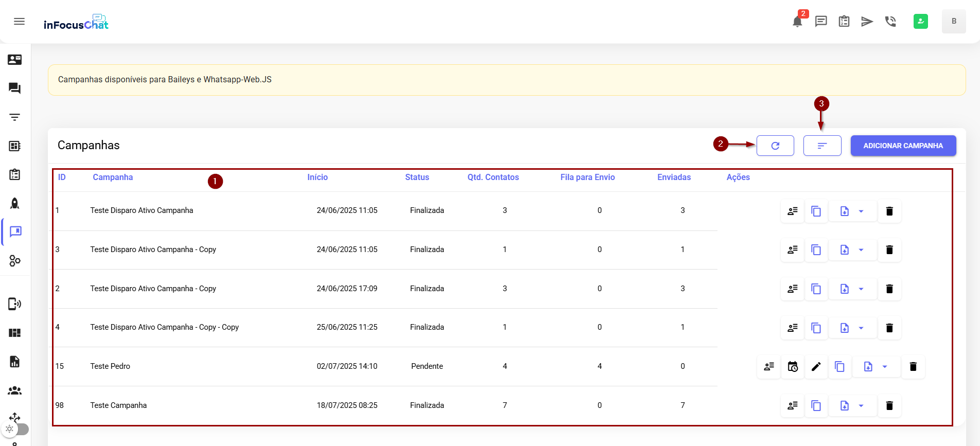Schedule Teste Pedro campaign via calendar icon
The width and height of the screenshot is (980, 446).
coord(793,367)
